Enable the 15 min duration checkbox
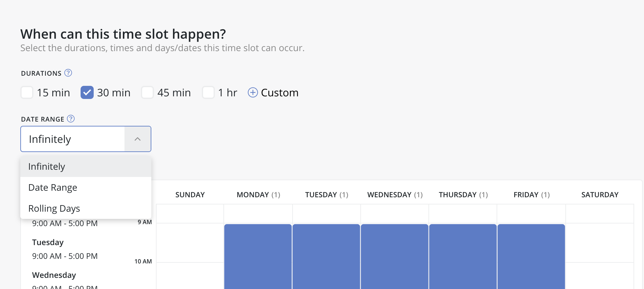The width and height of the screenshot is (644, 289). click(27, 92)
